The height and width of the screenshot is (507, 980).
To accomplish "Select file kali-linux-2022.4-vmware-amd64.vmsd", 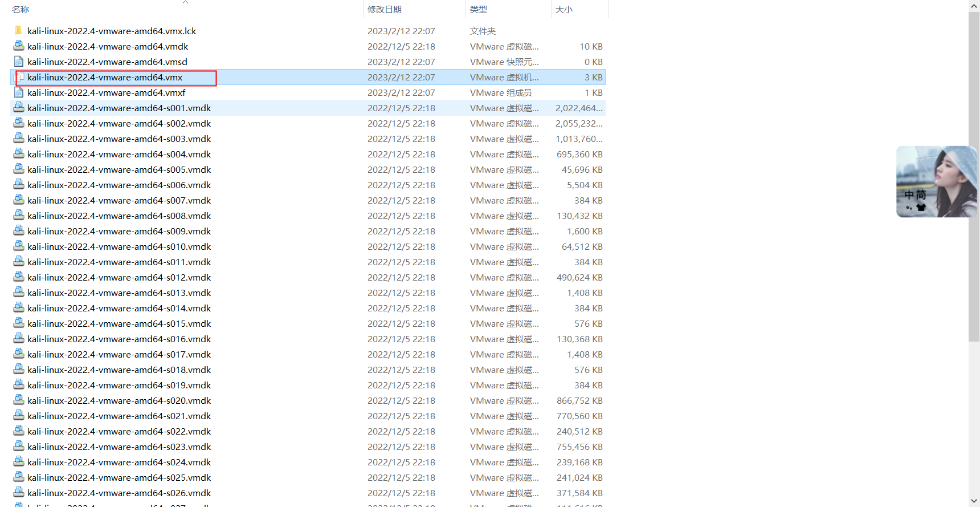I will [107, 62].
